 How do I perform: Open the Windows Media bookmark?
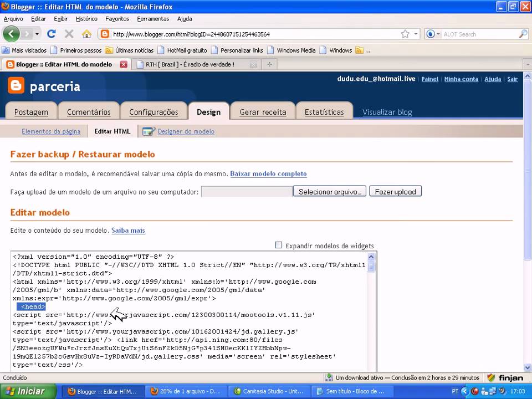(x=291, y=50)
